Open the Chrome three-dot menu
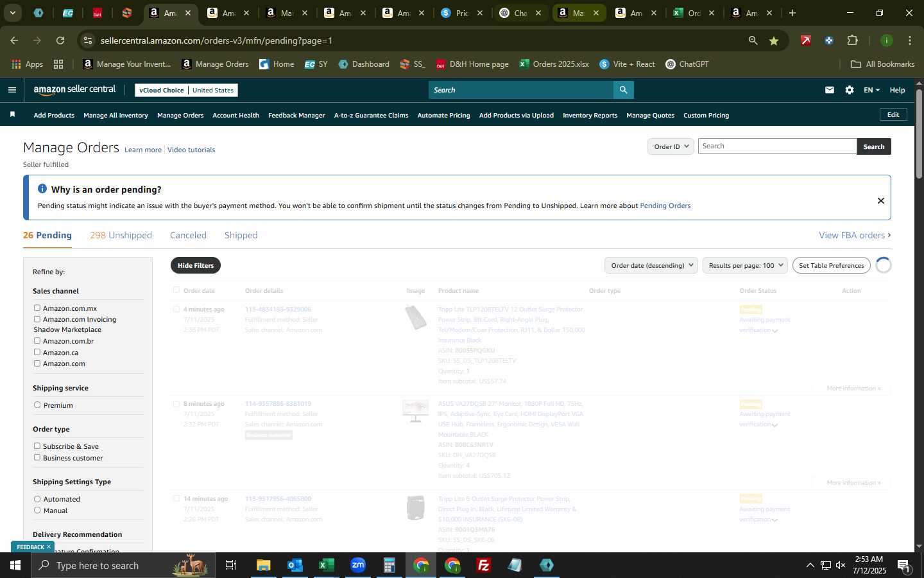 coord(909,40)
